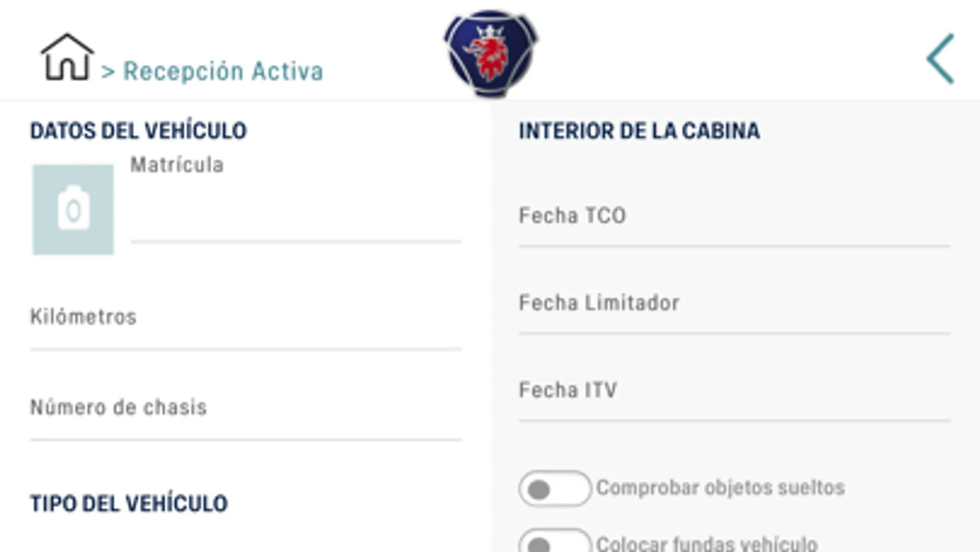Open the Recepción Activa breadcrumb
The height and width of the screenshot is (552, 980).
[223, 71]
